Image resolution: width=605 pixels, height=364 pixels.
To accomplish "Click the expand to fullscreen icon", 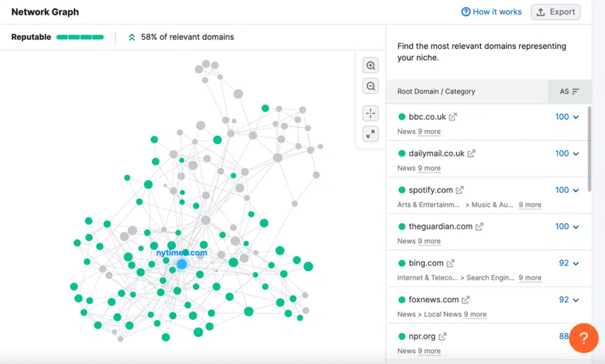I will (x=370, y=134).
